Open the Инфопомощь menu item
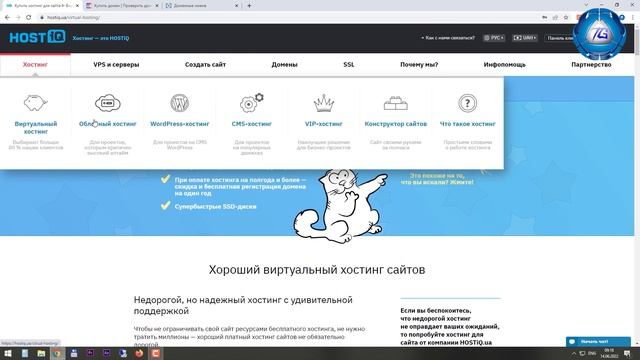 coord(505,64)
